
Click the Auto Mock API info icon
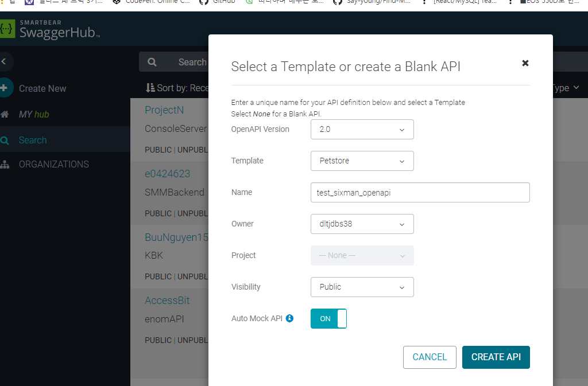pyautogui.click(x=289, y=318)
